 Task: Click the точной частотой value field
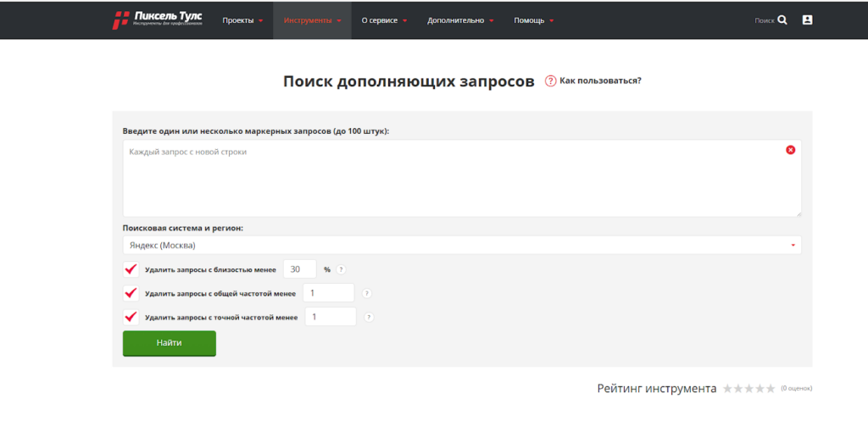331,317
